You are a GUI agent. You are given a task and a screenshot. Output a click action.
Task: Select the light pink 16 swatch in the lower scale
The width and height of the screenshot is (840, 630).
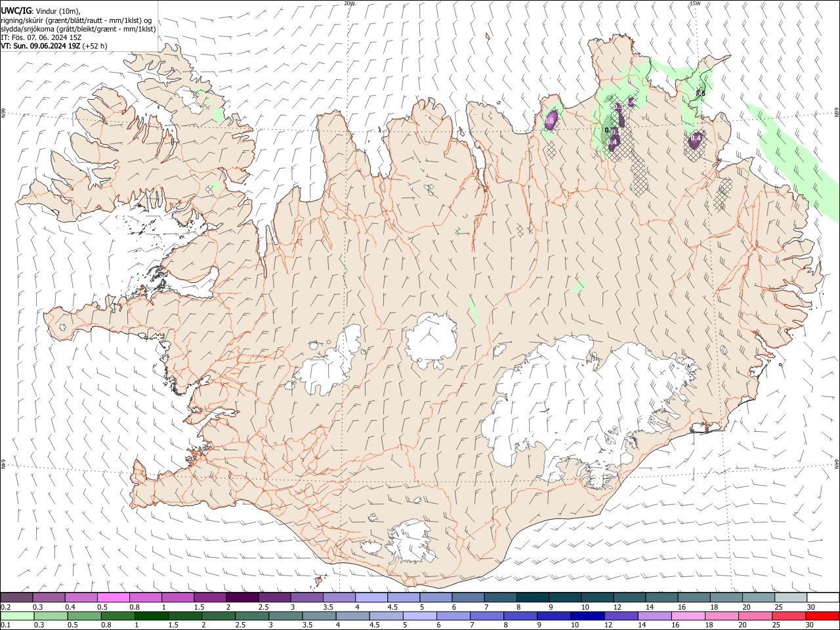coord(688,616)
